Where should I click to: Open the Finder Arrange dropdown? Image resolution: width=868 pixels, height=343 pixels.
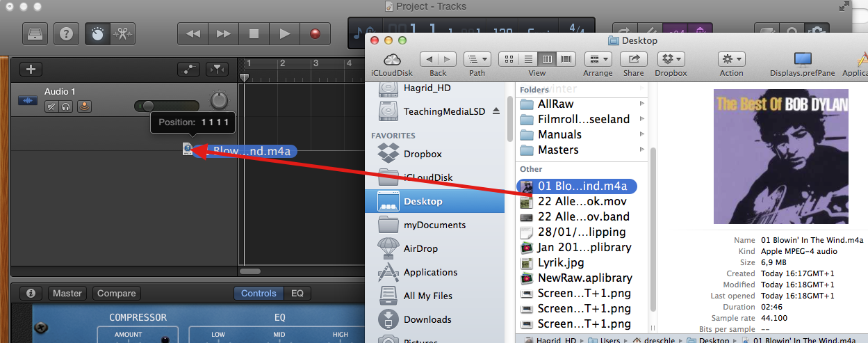598,59
